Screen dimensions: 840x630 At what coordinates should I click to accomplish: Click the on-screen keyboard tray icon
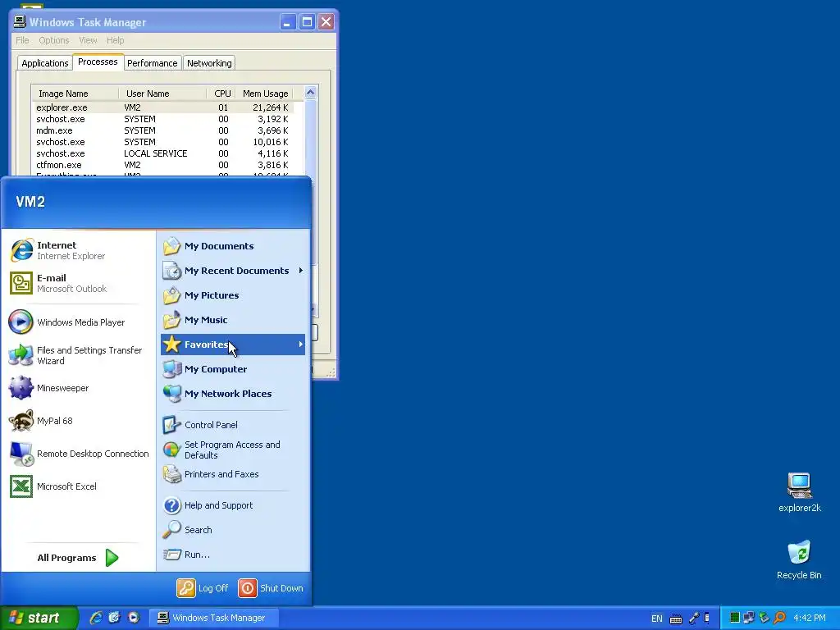click(676, 619)
